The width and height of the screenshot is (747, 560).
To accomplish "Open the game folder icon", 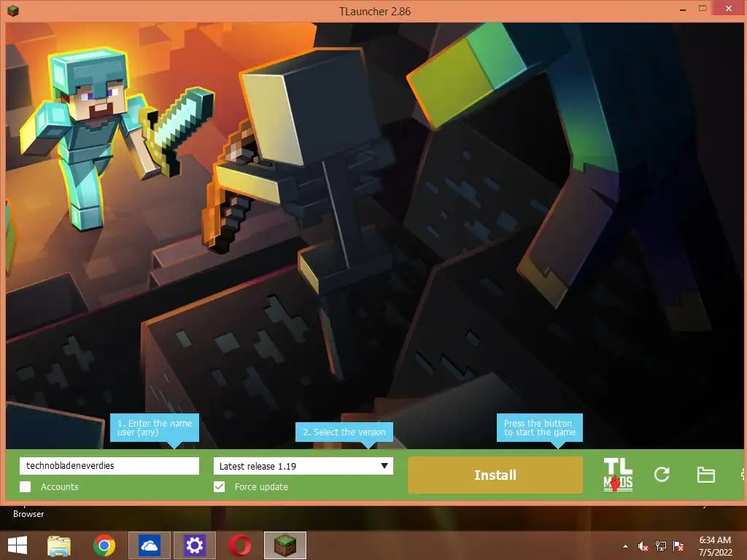I will (705, 475).
